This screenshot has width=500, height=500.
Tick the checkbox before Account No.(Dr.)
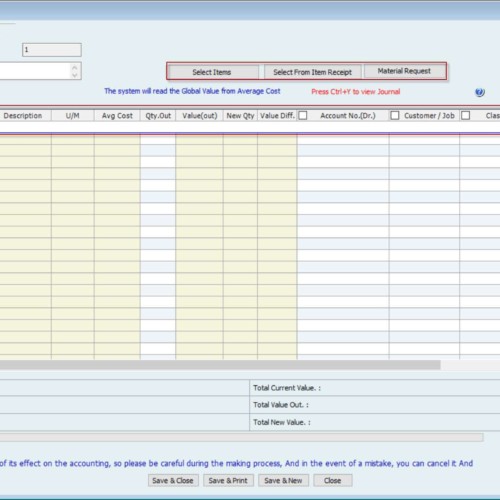303,115
